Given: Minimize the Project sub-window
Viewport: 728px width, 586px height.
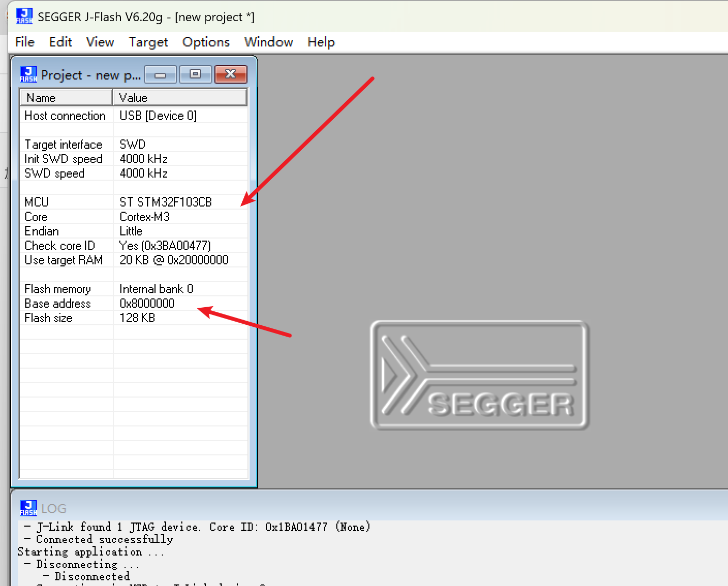Looking at the screenshot, I should pos(161,74).
